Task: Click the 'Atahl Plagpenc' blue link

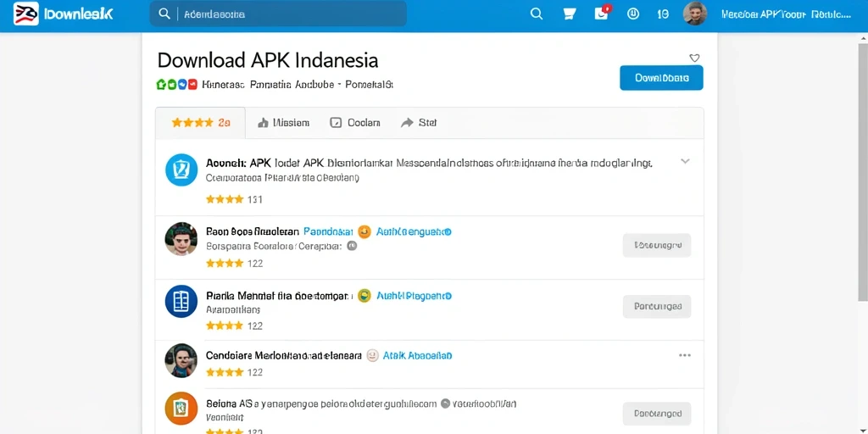Action: [x=414, y=296]
